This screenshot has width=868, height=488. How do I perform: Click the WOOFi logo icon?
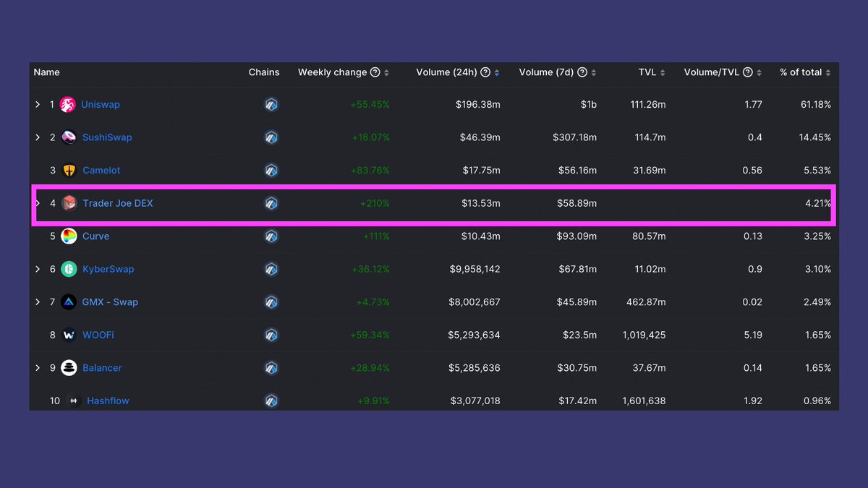tap(69, 335)
